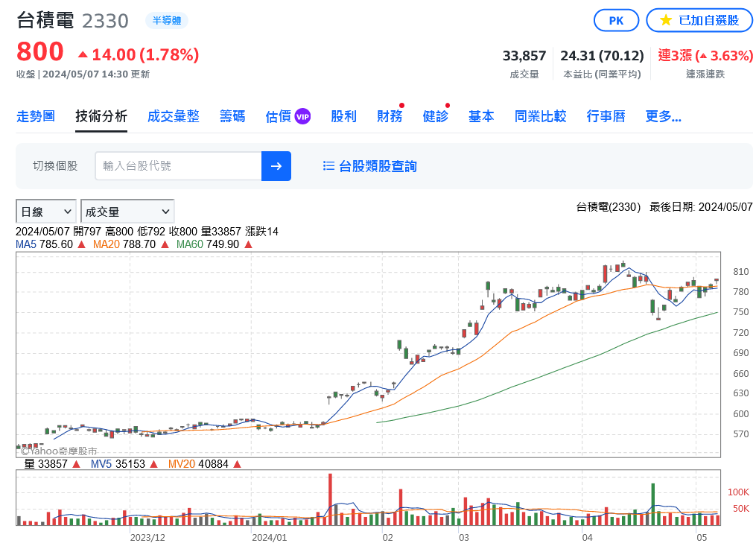Click the 2023/12 axis date label
756x546 pixels.
tap(147, 537)
